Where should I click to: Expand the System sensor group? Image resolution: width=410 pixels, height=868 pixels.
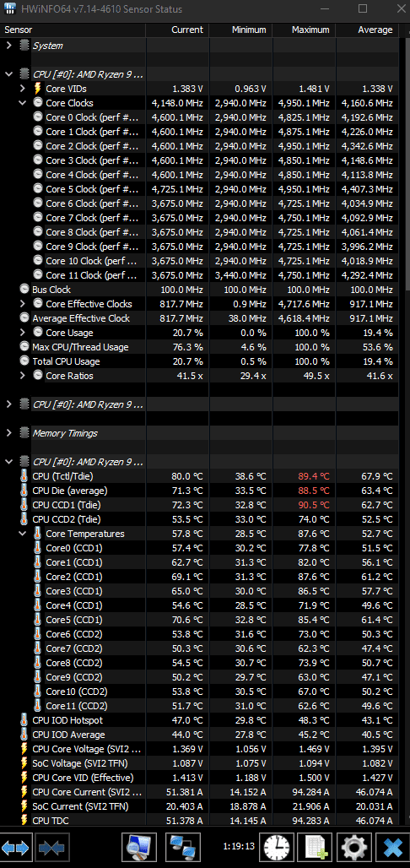[8, 46]
